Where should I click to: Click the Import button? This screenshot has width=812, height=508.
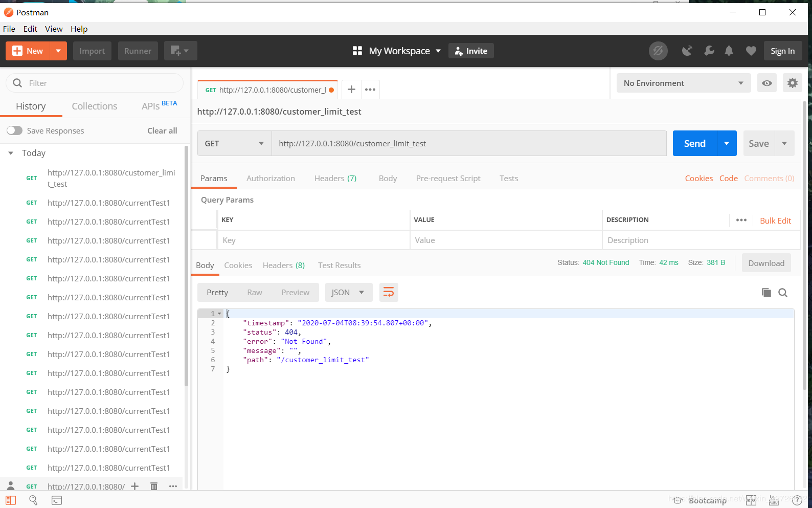(92, 51)
